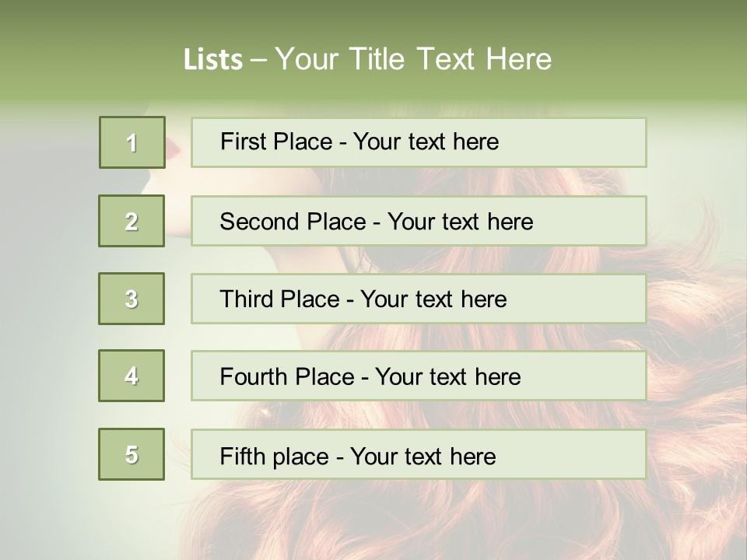Click "Your text here" in Fifth place row
Screen dimensions: 747x560
pos(423,456)
